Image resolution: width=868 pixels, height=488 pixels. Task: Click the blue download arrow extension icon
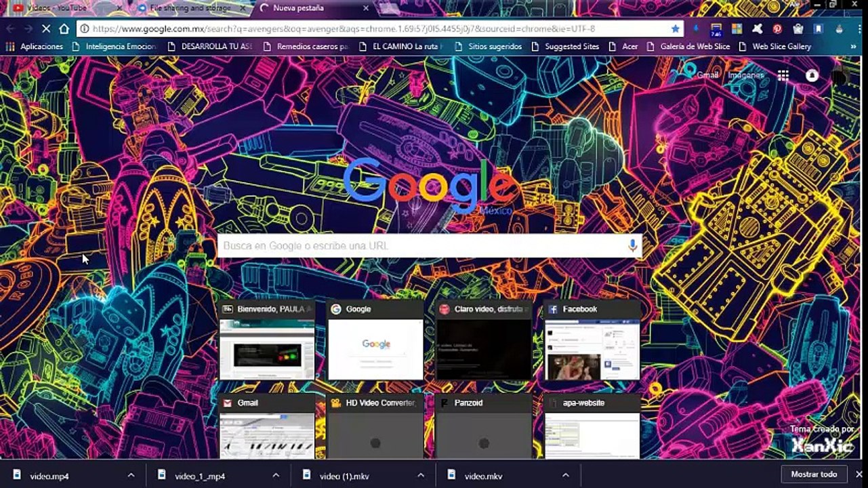(695, 28)
